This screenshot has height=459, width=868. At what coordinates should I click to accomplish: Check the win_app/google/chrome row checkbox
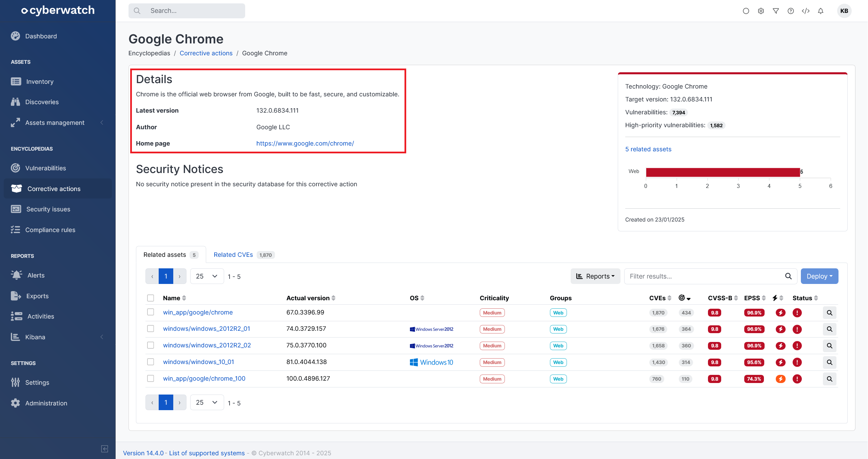(151, 312)
